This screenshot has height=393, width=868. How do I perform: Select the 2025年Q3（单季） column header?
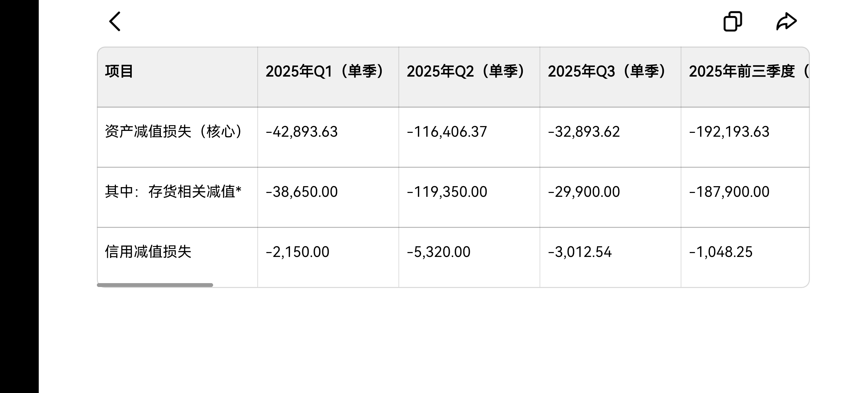tap(607, 71)
